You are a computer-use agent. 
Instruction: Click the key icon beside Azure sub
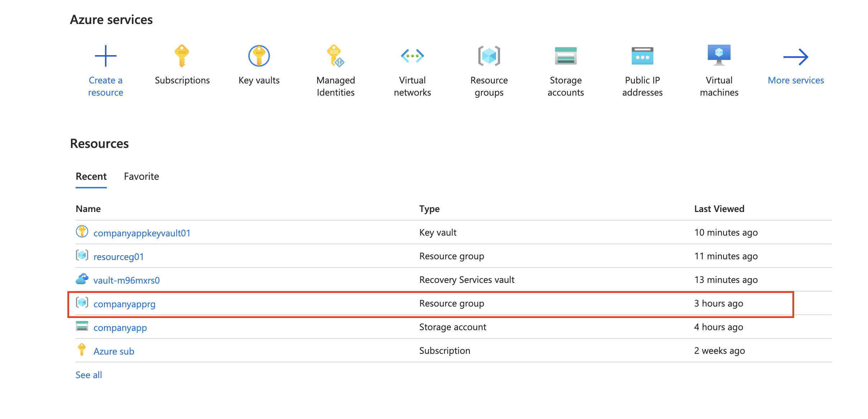click(82, 350)
